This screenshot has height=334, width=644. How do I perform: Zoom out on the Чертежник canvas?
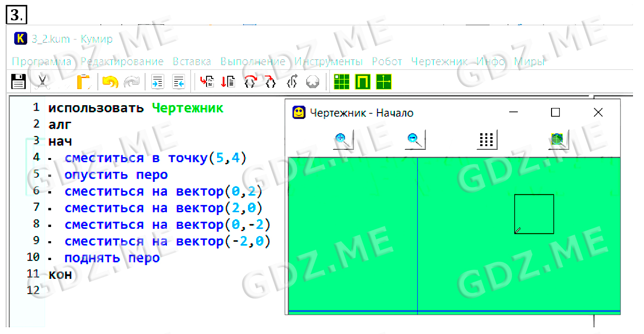point(414,140)
